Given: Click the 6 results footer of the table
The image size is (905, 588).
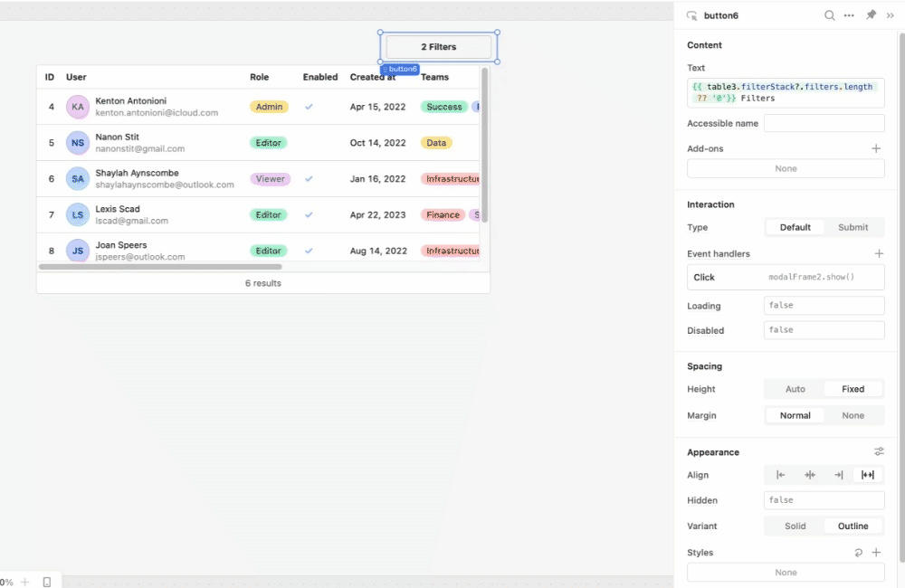Looking at the screenshot, I should pos(262,282).
